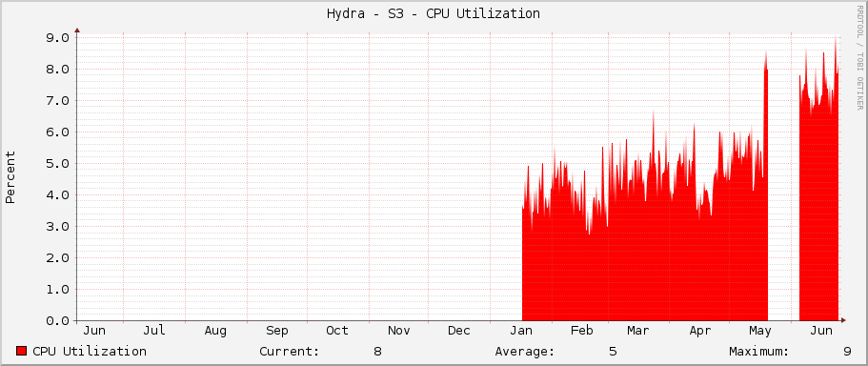The image size is (868, 366).
Task: Click the 'Sep' x-axis label
Action: pos(276,331)
